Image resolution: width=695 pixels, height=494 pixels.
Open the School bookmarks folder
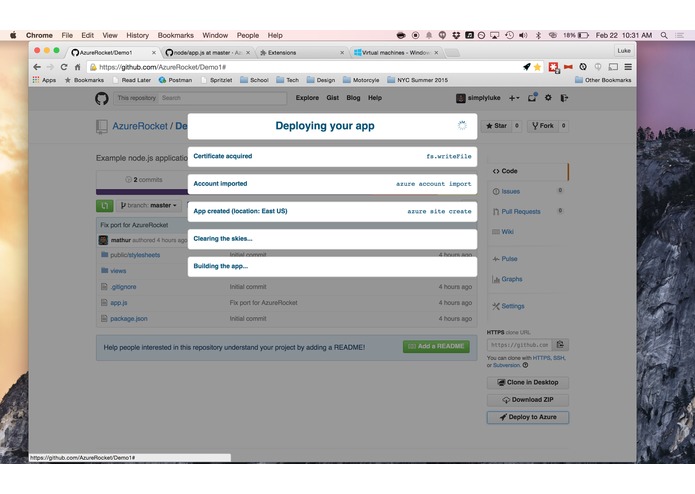254,80
